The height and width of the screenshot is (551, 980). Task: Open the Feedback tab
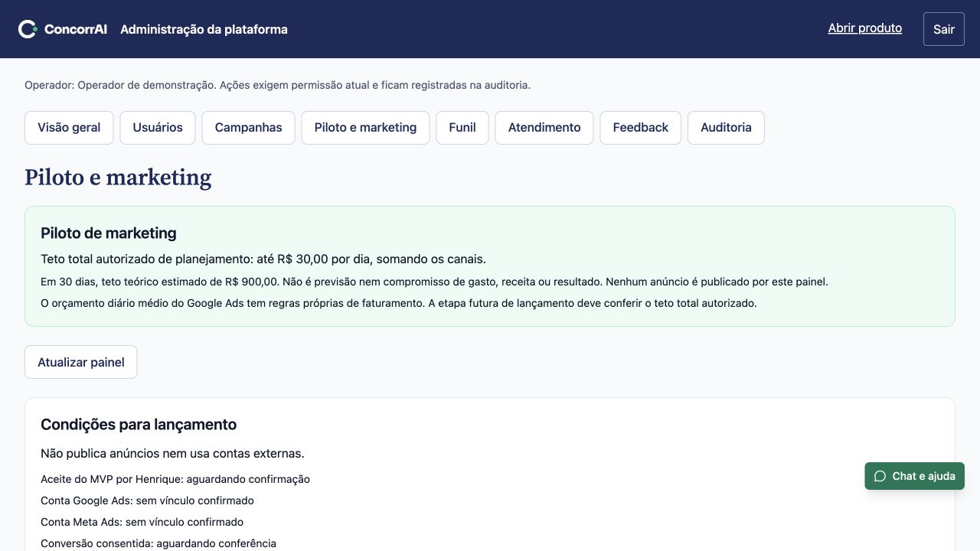tap(640, 128)
